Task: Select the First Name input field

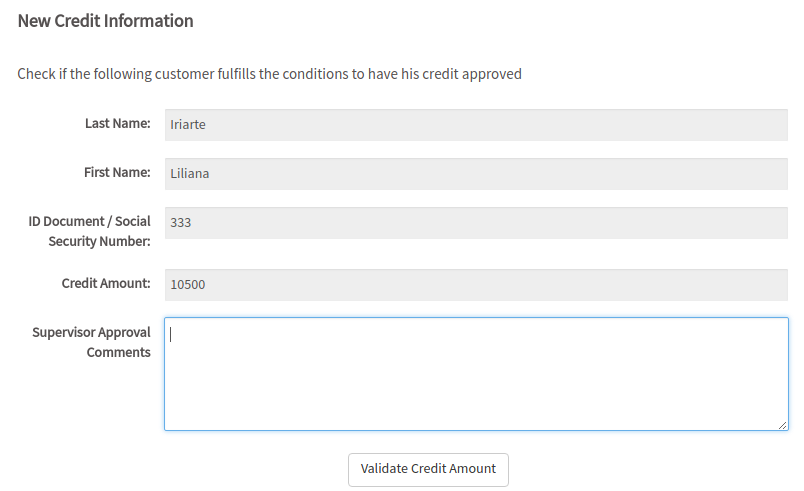Action: [476, 174]
